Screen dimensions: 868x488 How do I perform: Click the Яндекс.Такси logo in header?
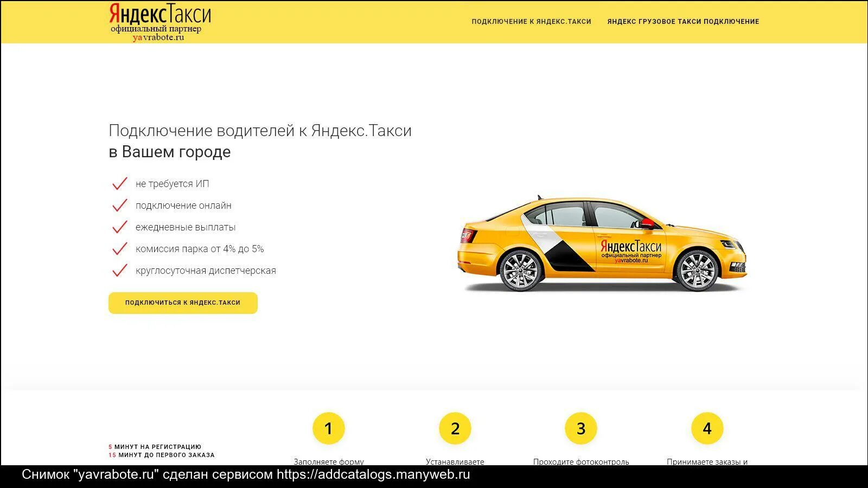coord(160,22)
